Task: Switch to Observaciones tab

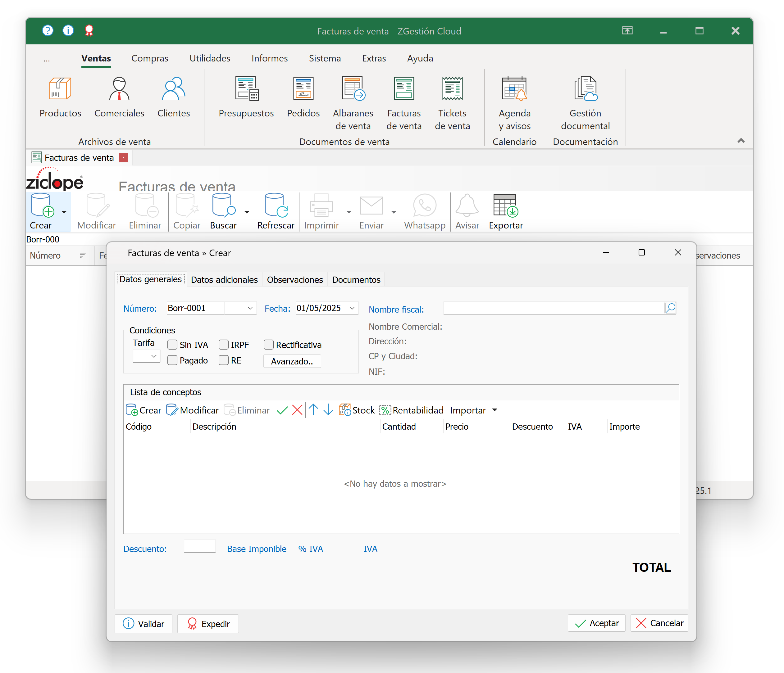Action: point(295,279)
